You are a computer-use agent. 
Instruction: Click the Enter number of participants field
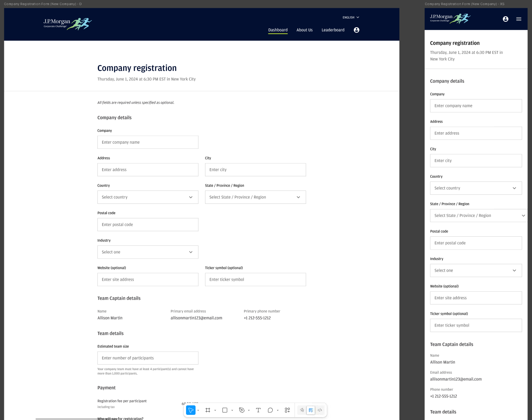coord(148,358)
